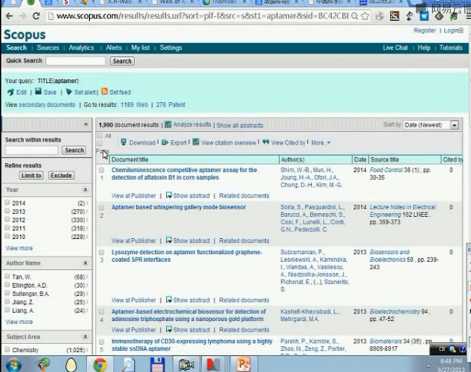
Task: Click the View citation overview icon
Action: pyautogui.click(x=196, y=142)
